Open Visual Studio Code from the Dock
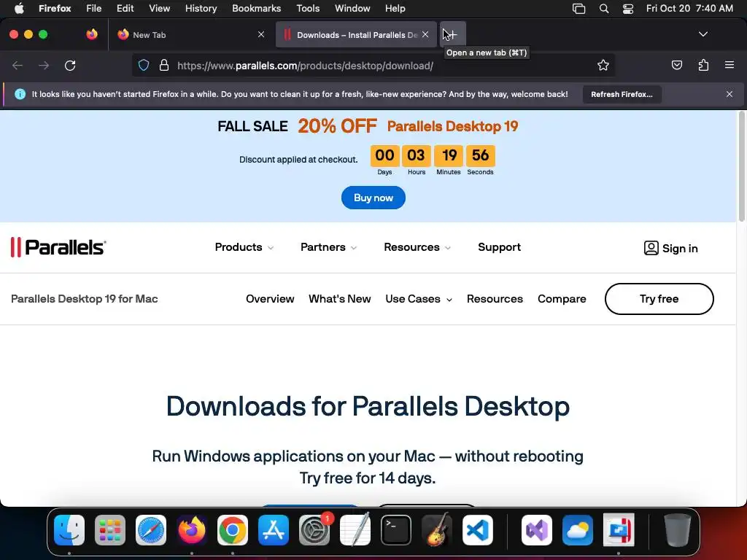The image size is (747, 560). [477, 530]
